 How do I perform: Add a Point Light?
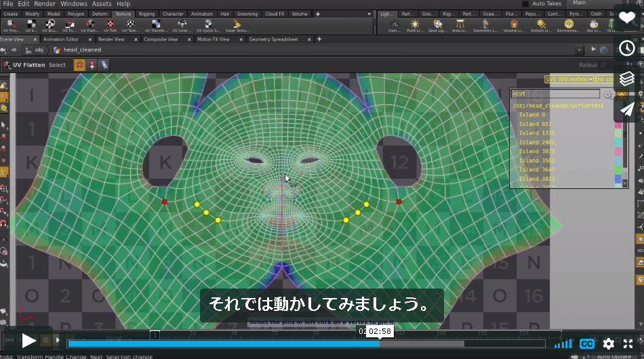[415, 26]
